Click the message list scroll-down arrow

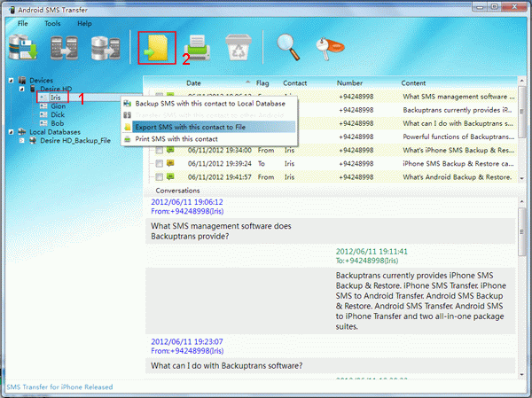point(521,178)
